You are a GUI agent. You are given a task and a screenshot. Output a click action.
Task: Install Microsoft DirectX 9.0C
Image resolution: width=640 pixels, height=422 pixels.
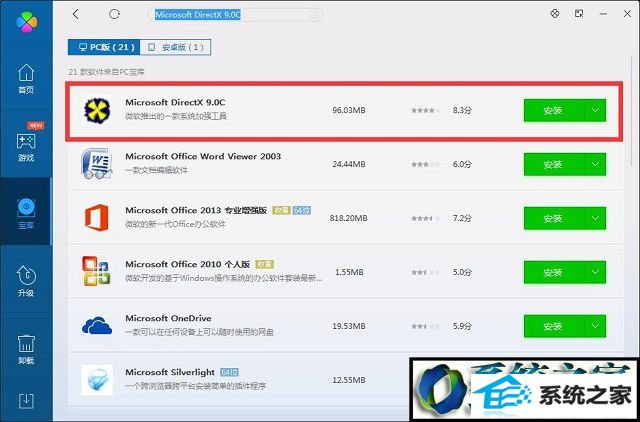pyautogui.click(x=554, y=111)
